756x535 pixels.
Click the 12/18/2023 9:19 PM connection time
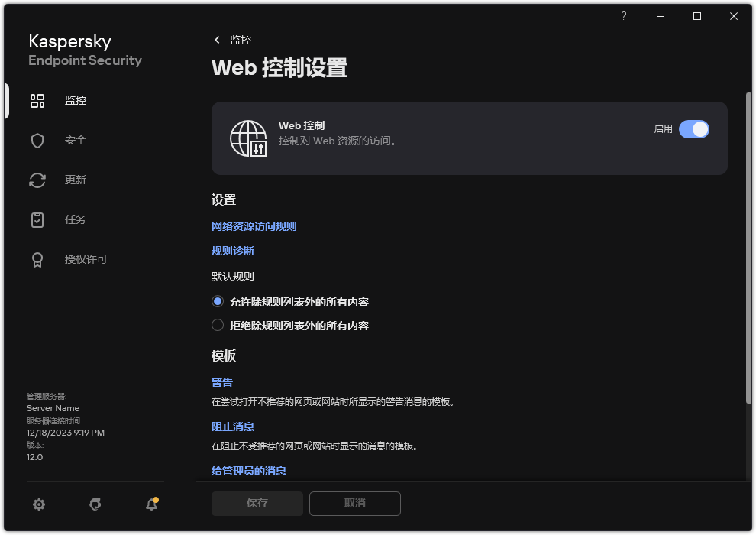(66, 433)
